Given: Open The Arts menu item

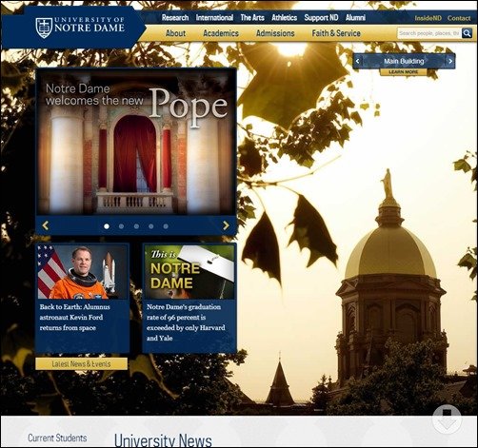Looking at the screenshot, I should pyautogui.click(x=252, y=18).
